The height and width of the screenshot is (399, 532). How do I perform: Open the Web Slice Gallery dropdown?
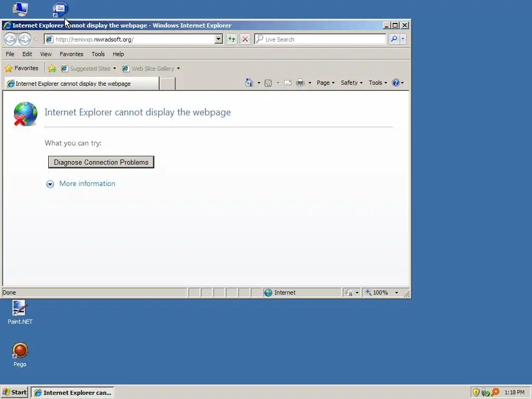tap(151, 69)
